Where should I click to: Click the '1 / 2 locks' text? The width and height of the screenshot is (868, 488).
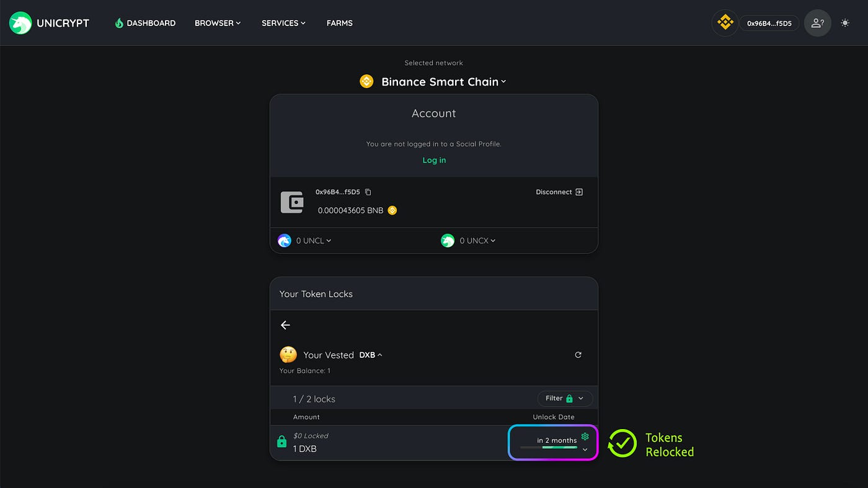coord(314,399)
